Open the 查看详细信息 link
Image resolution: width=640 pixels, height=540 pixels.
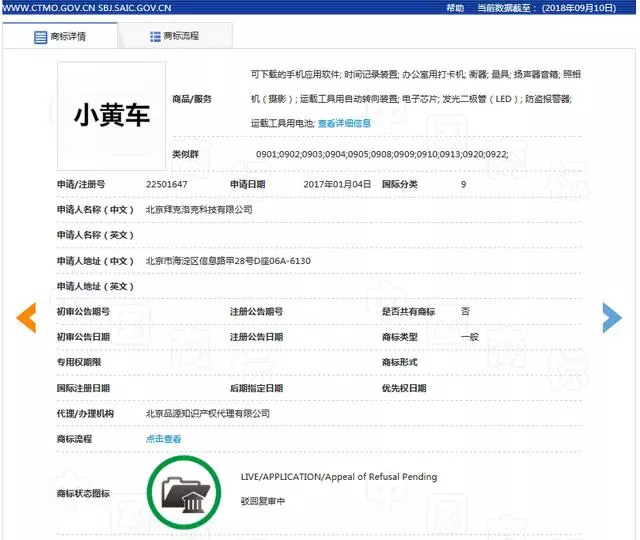click(344, 123)
